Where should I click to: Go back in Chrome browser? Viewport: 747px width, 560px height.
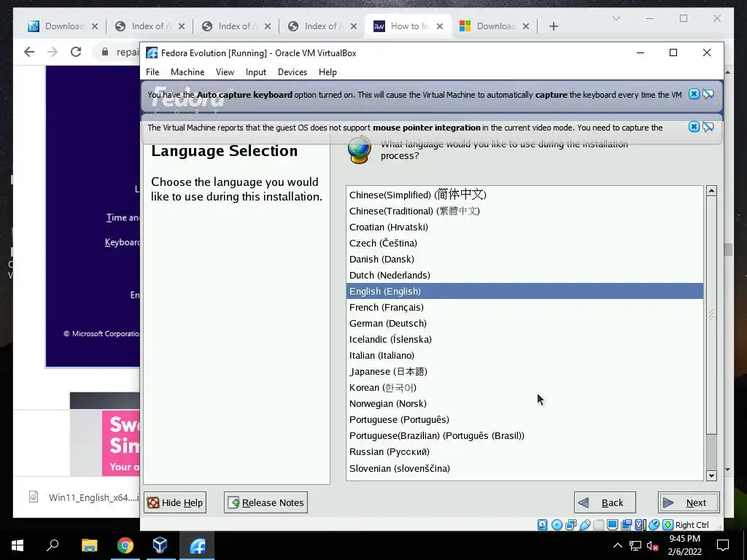29,52
